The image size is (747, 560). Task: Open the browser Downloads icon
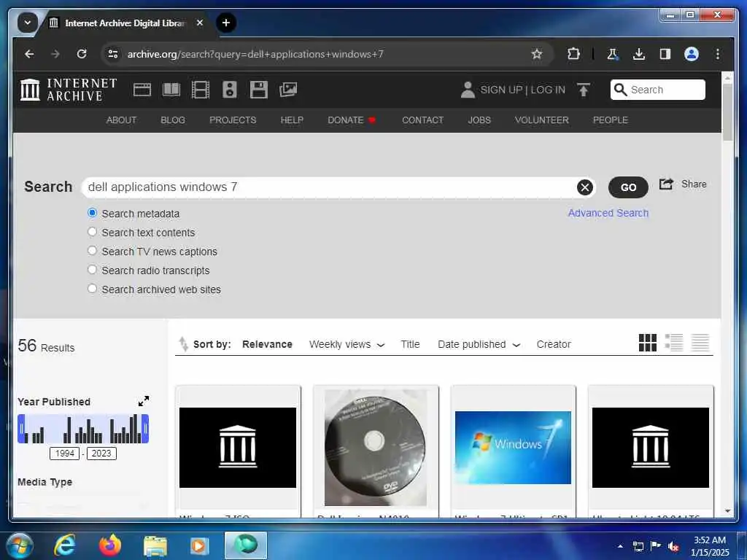coord(639,54)
